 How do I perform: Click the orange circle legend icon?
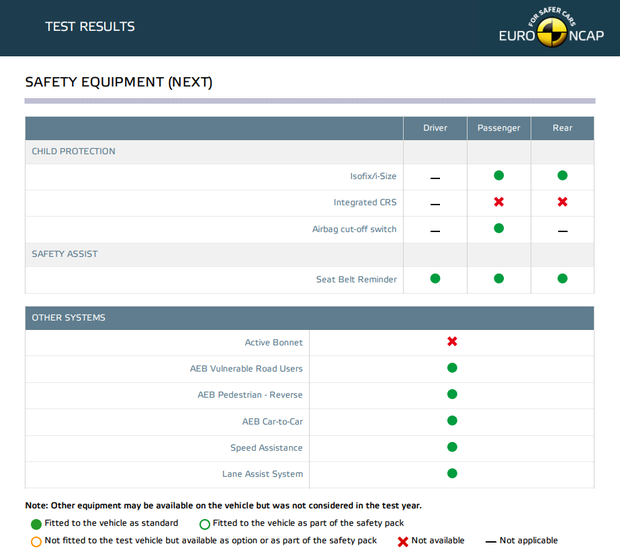(x=36, y=541)
